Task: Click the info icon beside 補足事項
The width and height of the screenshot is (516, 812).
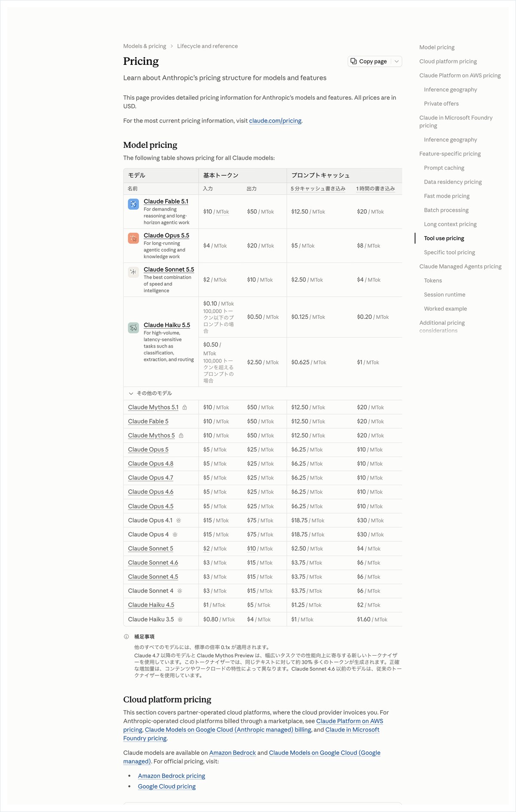Action: 126,637
